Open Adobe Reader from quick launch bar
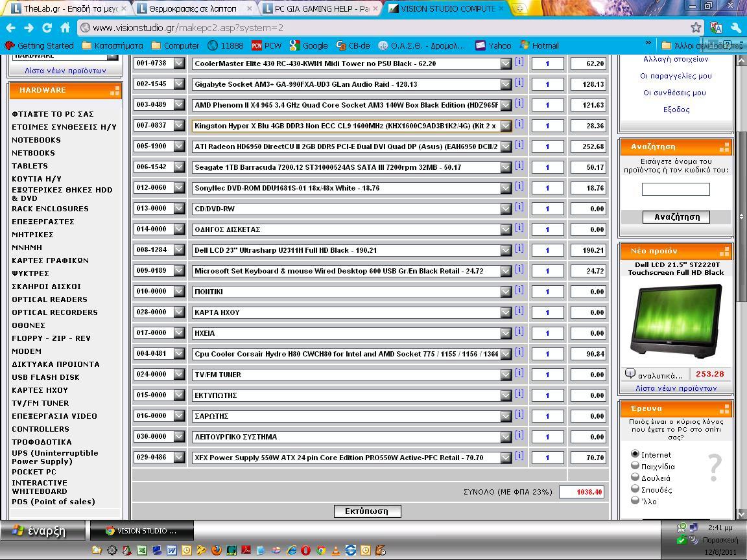This screenshot has height=560, width=747. pyautogui.click(x=246, y=550)
